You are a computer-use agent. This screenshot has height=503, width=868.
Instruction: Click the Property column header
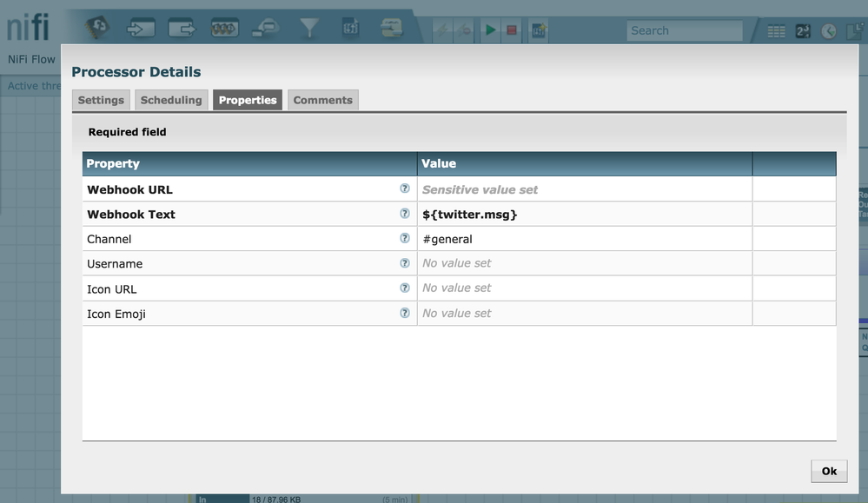(x=249, y=164)
